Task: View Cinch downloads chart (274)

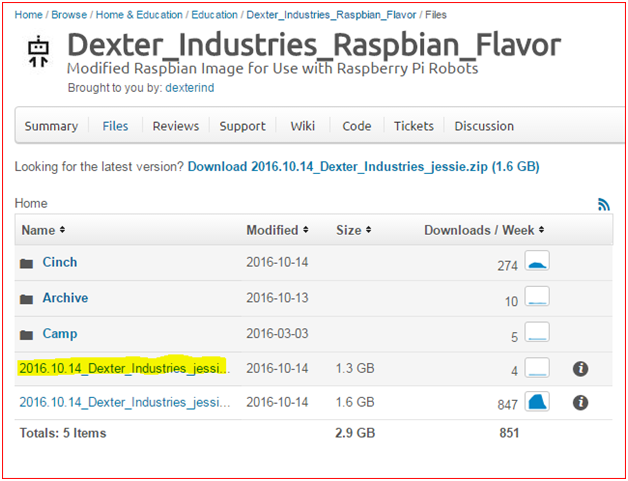Action: 537,261
